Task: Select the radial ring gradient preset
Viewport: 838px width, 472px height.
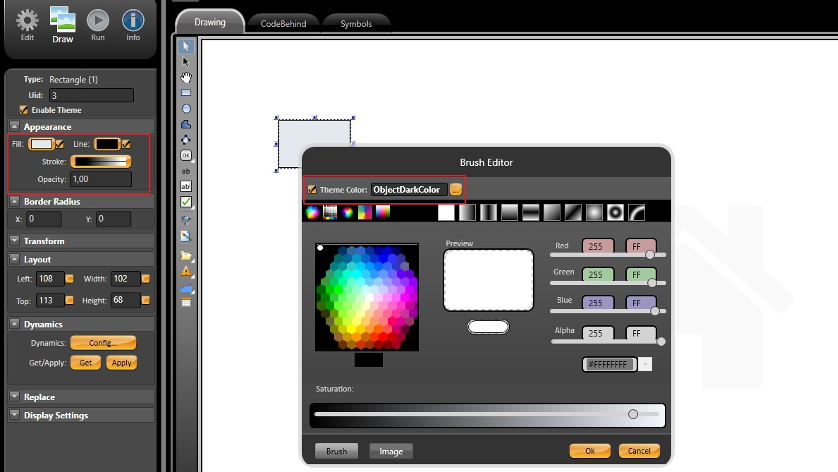Action: point(615,212)
